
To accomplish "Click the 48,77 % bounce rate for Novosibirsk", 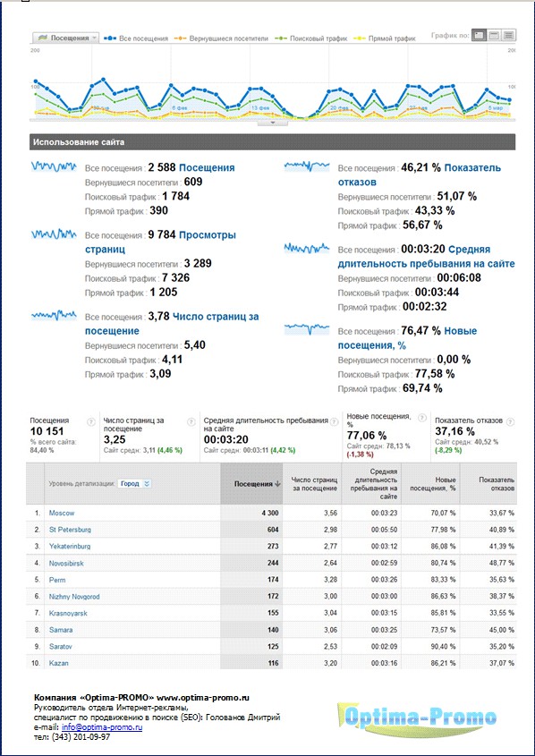I will point(502,563).
